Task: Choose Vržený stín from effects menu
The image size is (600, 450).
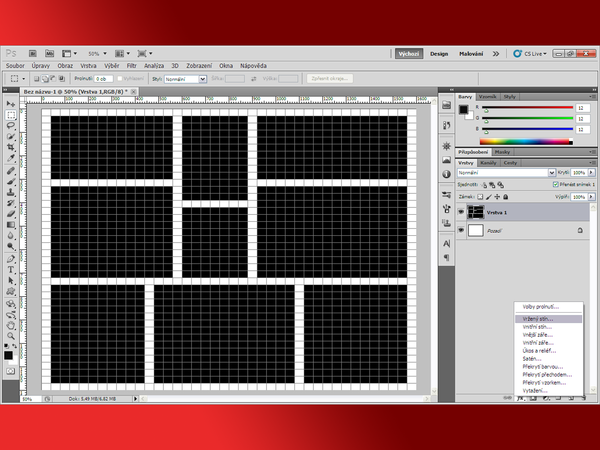Action: pyautogui.click(x=538, y=318)
